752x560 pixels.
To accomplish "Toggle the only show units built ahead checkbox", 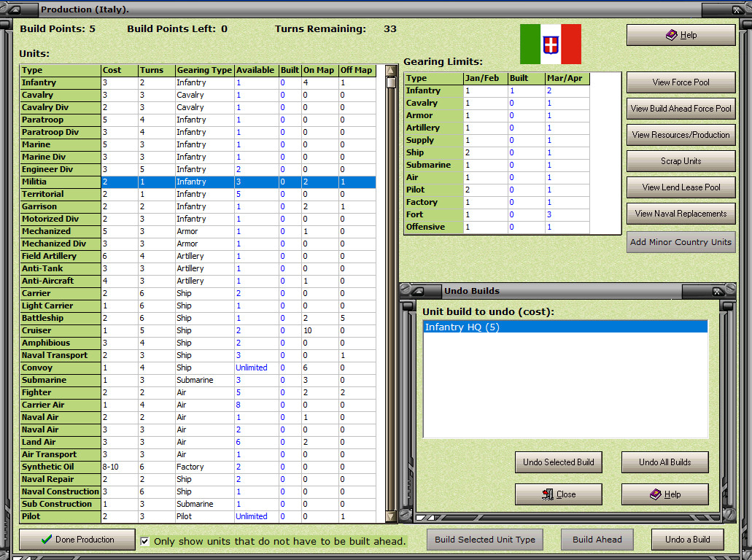I will pos(146,540).
